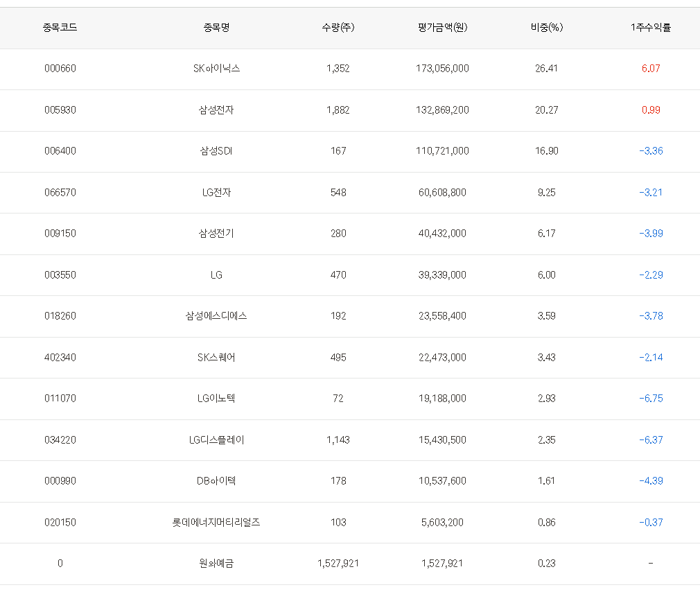The image size is (700, 592).
Task: Click the -2.29 weekly return
Action: 651,275
